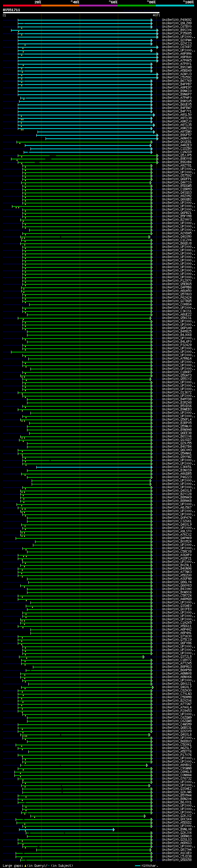Screen dimensions: 197x868
Task: Open UniRef100_C3ZG61 entry
Action: [177, 521]
